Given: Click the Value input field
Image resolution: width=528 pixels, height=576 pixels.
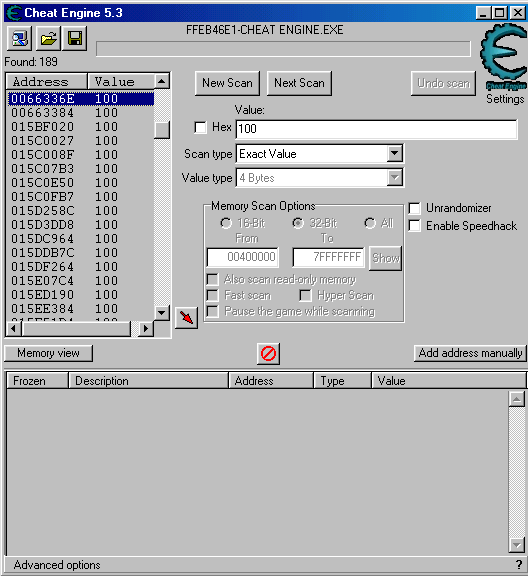Looking at the screenshot, I should [x=376, y=129].
